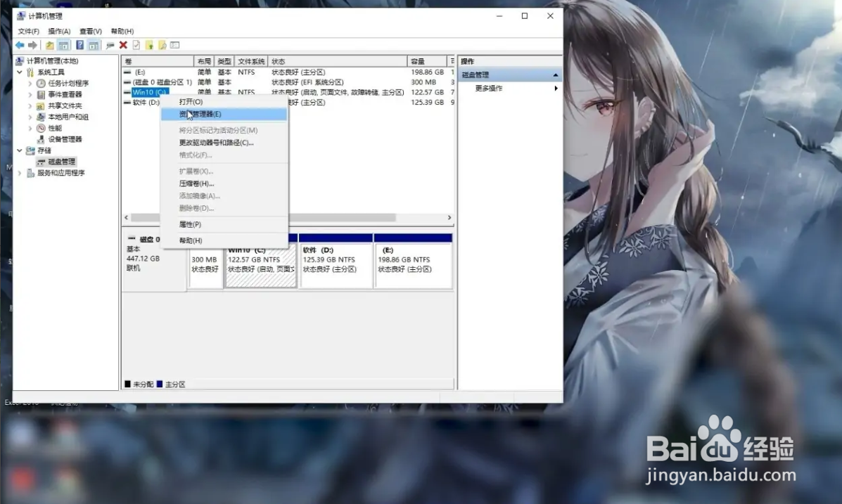Collapse the 系统工具 tree node
842x504 pixels.
click(20, 72)
